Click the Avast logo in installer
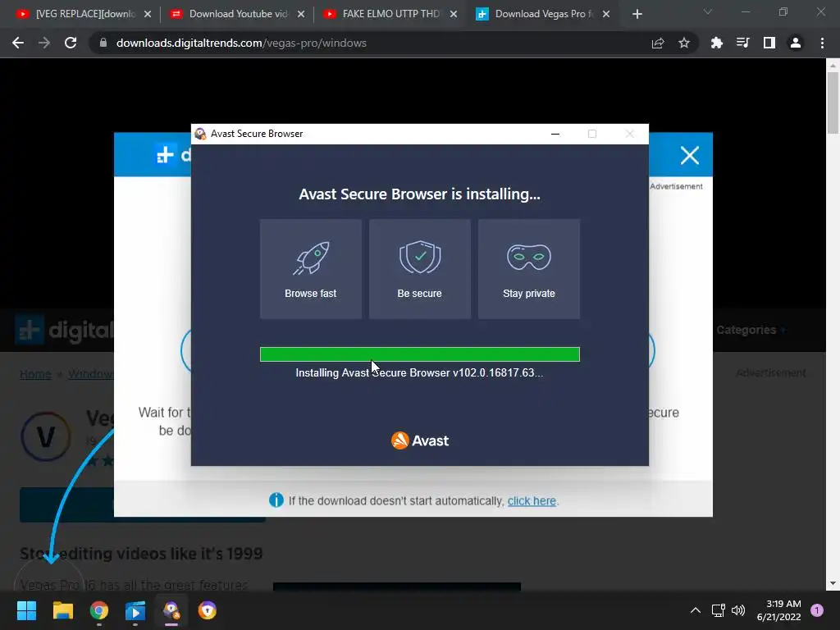This screenshot has height=630, width=840. (420, 441)
